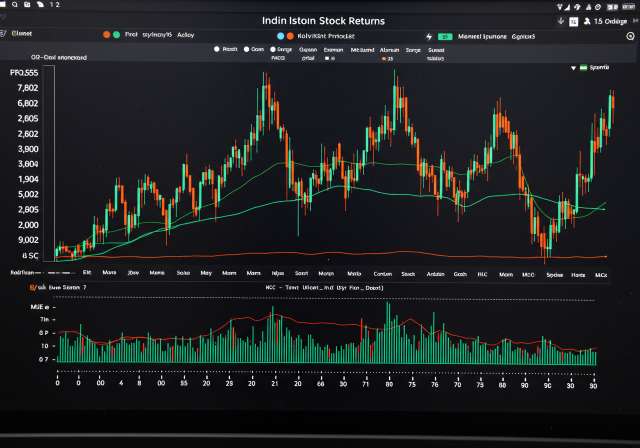
Task: Click the download arrow icon at top right
Action: pyautogui.click(x=563, y=20)
